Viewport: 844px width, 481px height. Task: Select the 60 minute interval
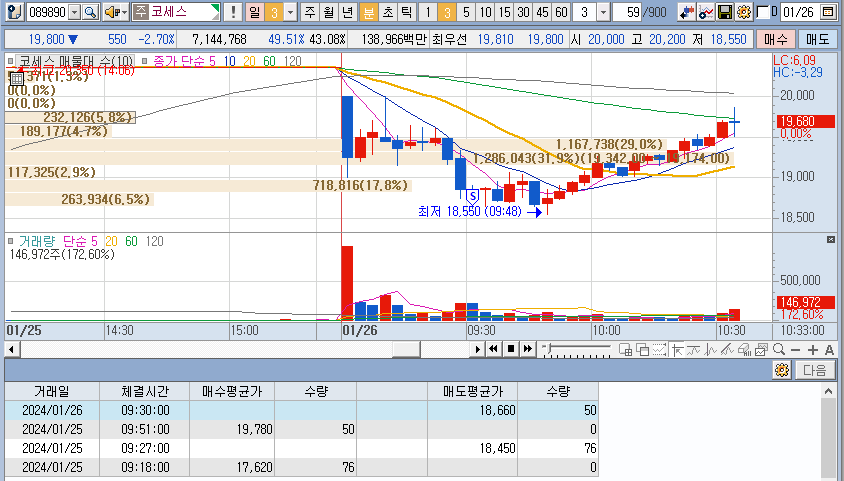tap(561, 12)
